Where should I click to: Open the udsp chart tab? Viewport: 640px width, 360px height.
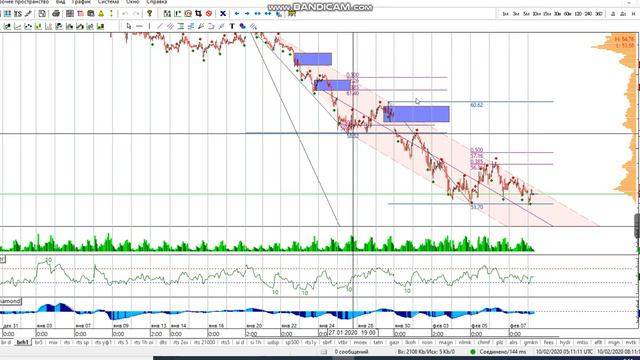point(273,342)
